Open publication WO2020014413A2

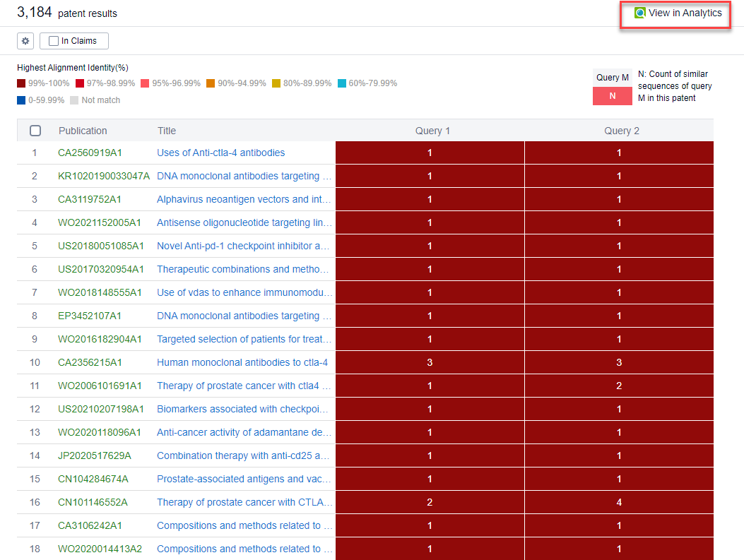pos(100,549)
